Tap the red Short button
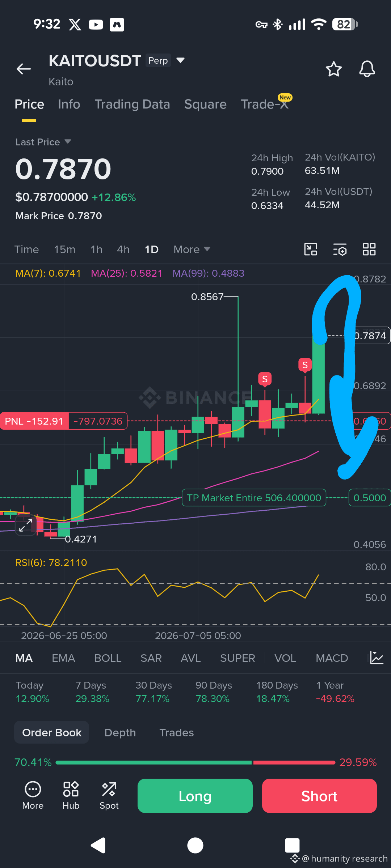 point(319,796)
